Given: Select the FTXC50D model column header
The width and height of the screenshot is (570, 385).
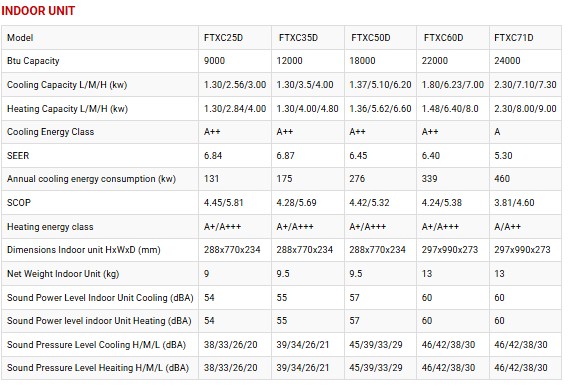Looking at the screenshot, I should click(x=370, y=37).
